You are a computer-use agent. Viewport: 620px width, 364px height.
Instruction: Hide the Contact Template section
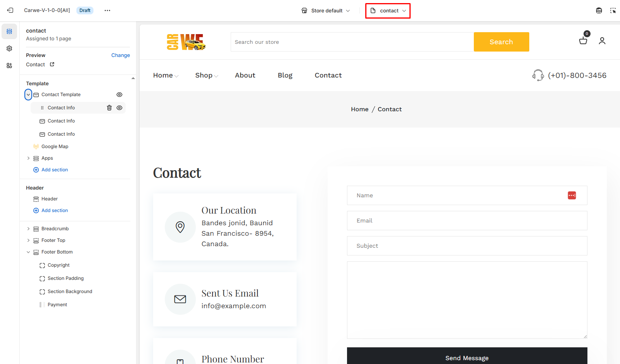pos(119,95)
